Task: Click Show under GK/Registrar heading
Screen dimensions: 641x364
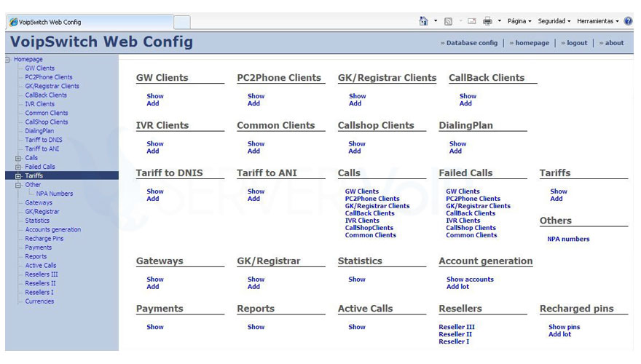Action: (x=256, y=280)
